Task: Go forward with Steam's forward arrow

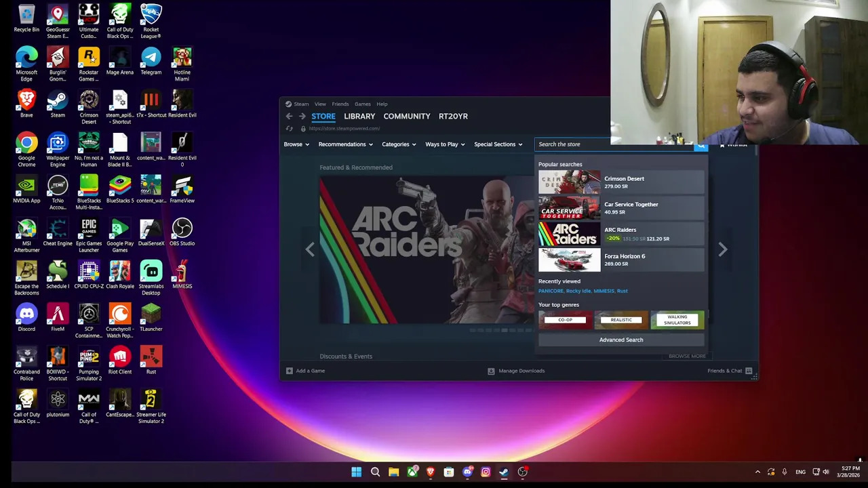Action: 302,116
